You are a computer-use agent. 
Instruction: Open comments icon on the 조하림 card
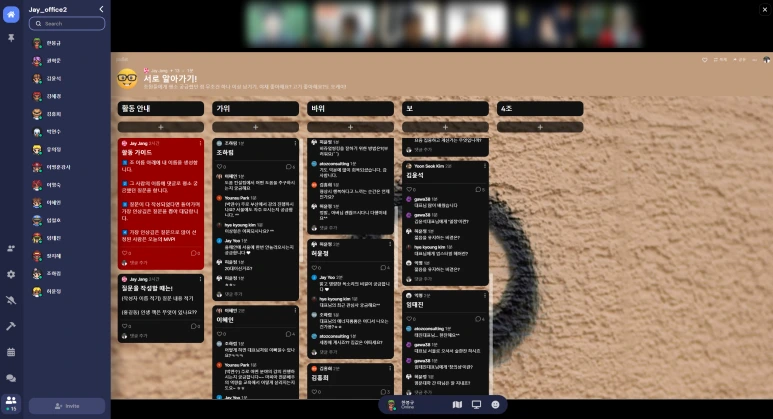290,167
